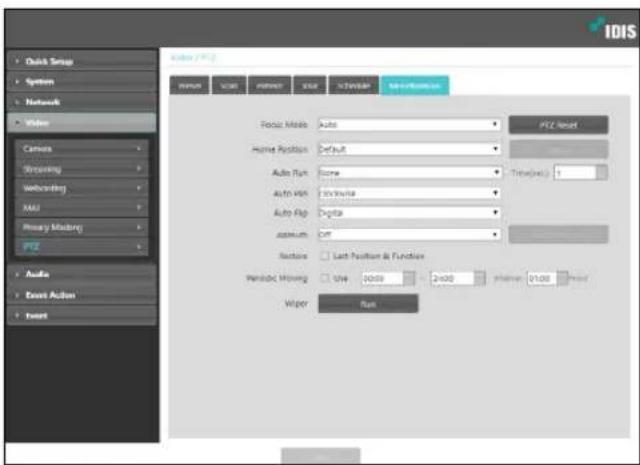Click the Auto Run Time(sec) input field
This screenshot has height=465, width=640.
(575, 173)
